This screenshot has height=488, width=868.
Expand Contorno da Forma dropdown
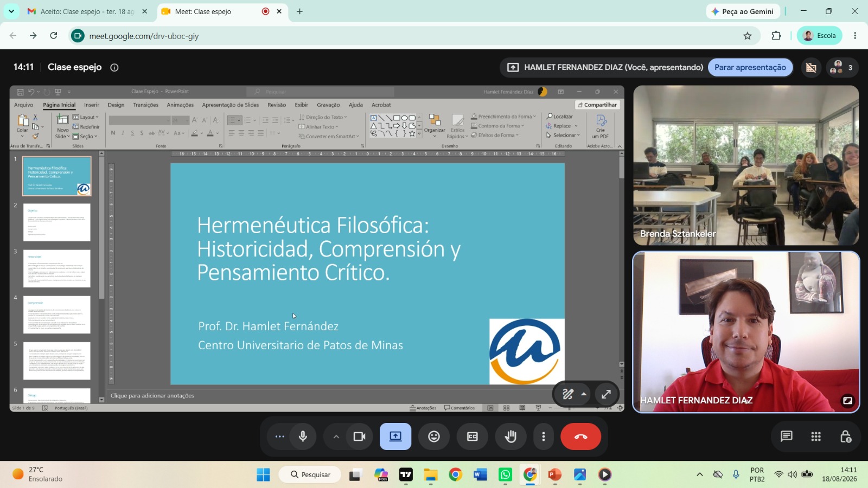click(497, 126)
